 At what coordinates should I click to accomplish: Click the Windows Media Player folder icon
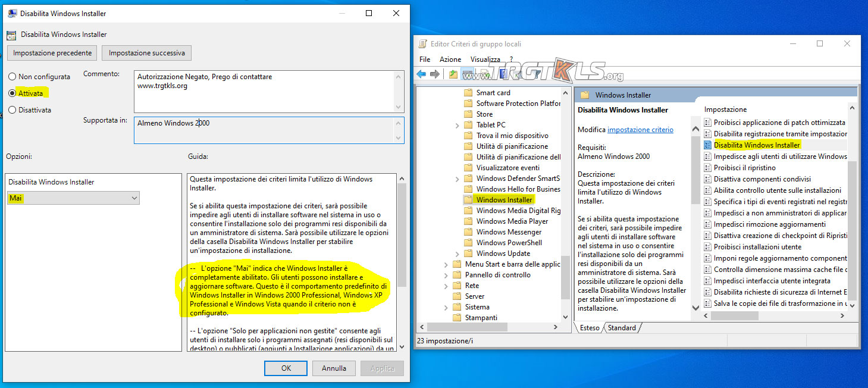pyautogui.click(x=468, y=221)
